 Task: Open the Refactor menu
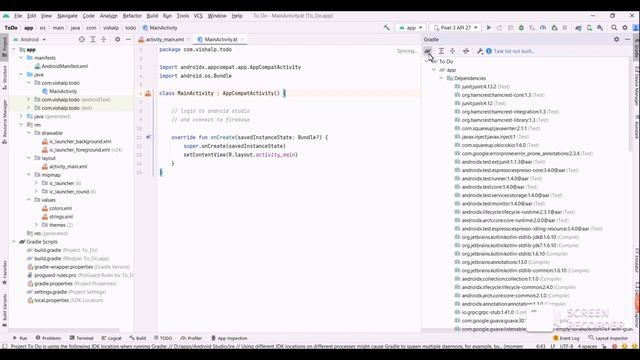[132, 16]
